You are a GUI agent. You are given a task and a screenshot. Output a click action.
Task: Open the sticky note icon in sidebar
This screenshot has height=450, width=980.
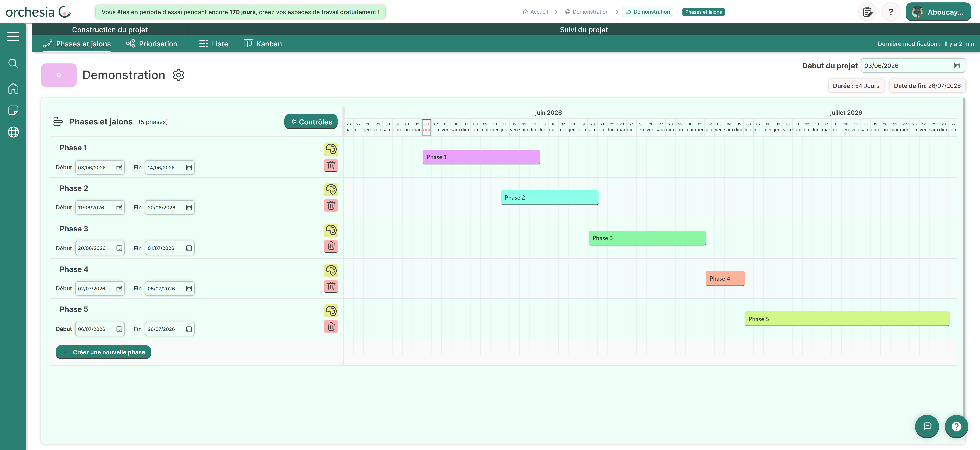point(13,110)
